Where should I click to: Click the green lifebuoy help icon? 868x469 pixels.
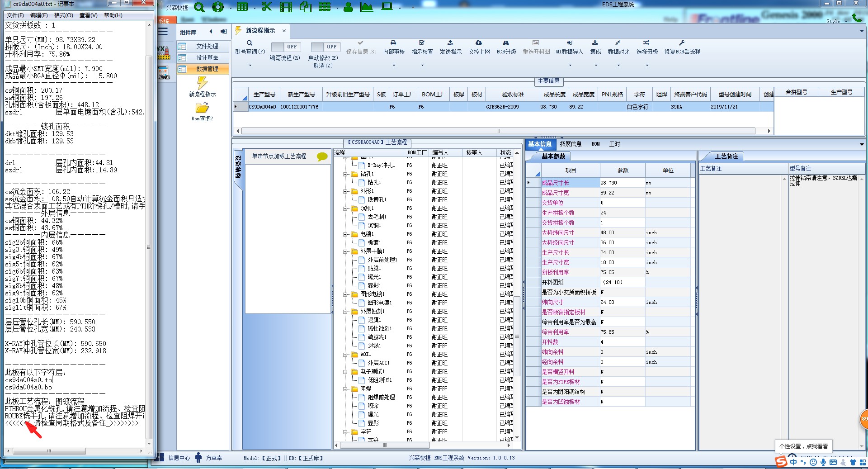click(218, 7)
